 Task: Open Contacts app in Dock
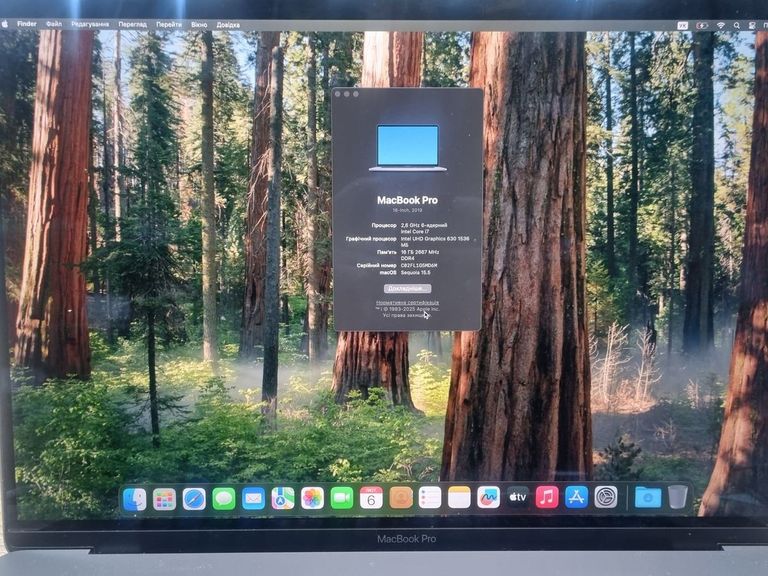pos(401,498)
